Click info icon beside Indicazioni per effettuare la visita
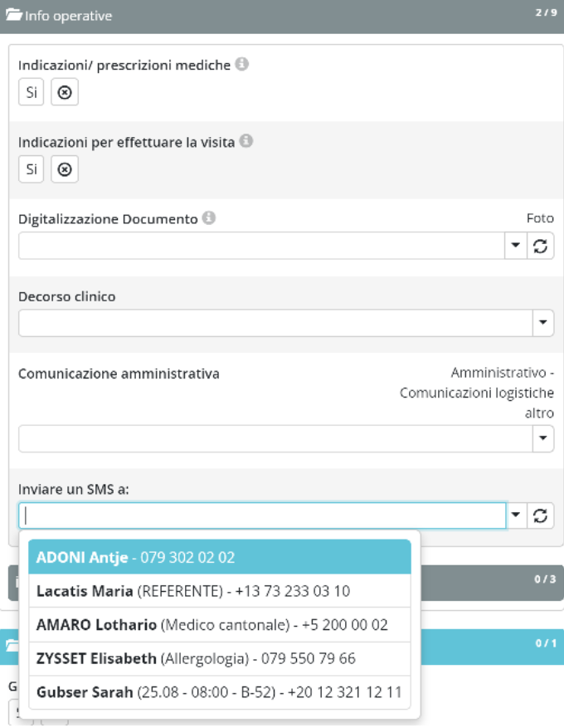This screenshot has height=728, width=564. pos(246,142)
